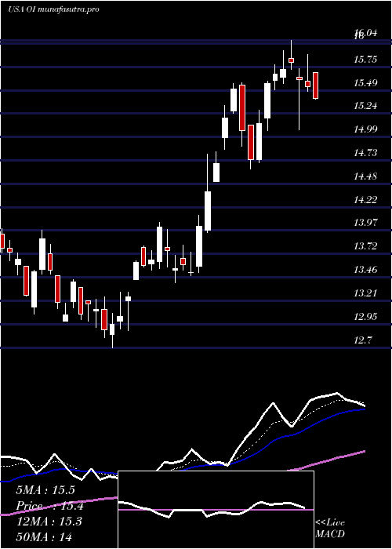392x549 pixels.
Task: Click the 12.95 price axis label
Action: 365,317
